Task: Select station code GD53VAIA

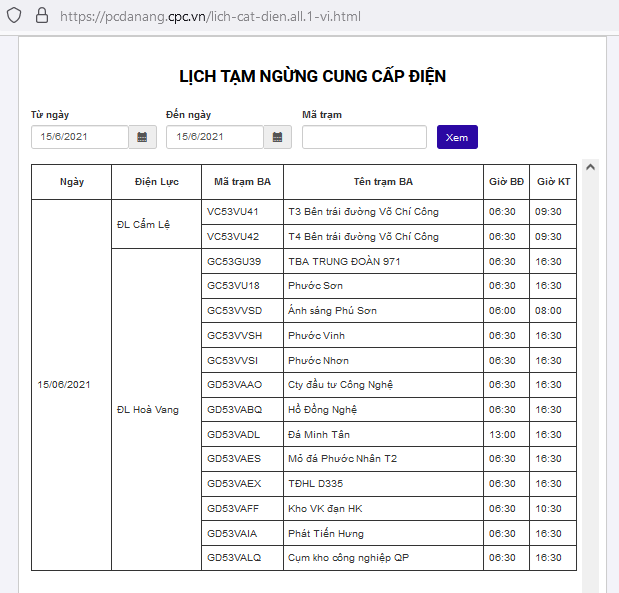Action: click(232, 534)
